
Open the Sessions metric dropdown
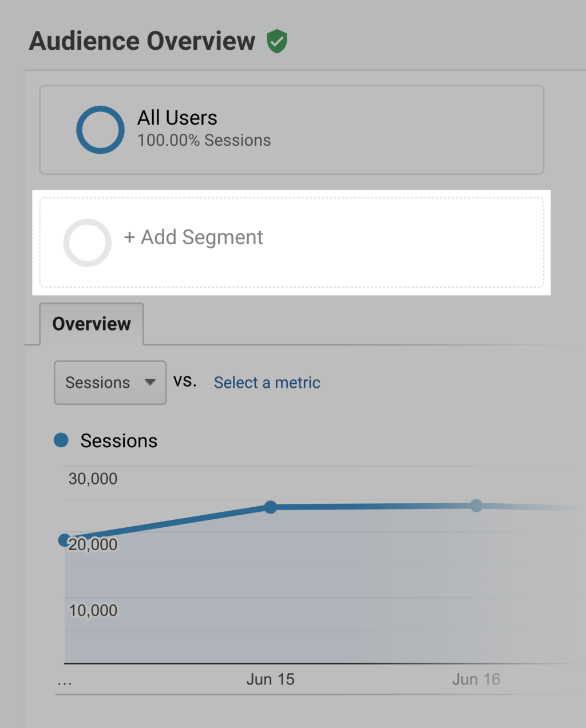[109, 383]
